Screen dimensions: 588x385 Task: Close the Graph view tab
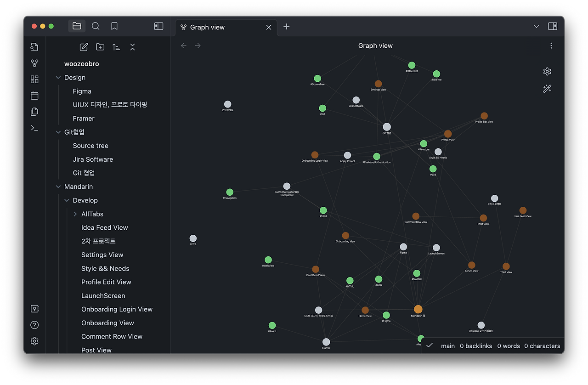[x=269, y=27]
